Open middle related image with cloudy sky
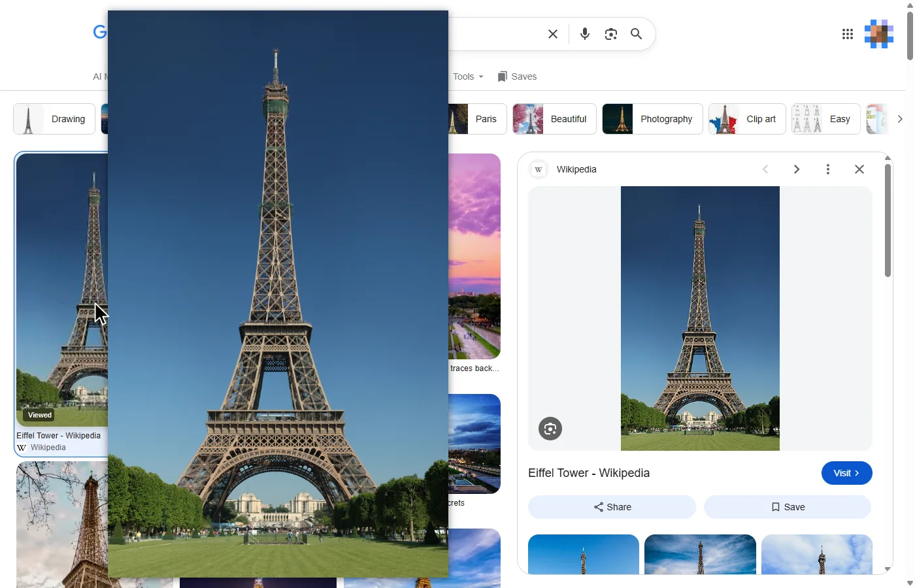915x588 pixels. point(700,555)
